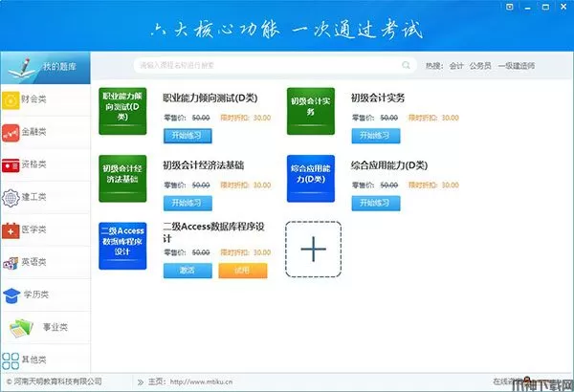
Task: Click the 财会类 coin icon
Action: pyautogui.click(x=11, y=100)
